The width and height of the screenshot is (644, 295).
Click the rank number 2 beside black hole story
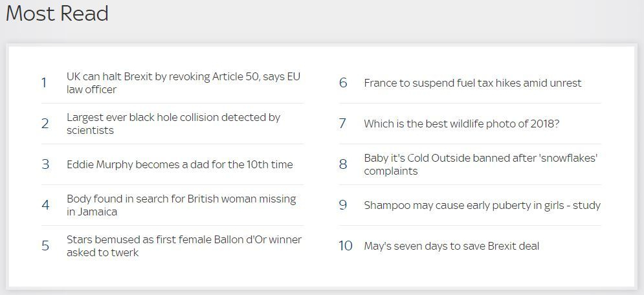(x=45, y=124)
